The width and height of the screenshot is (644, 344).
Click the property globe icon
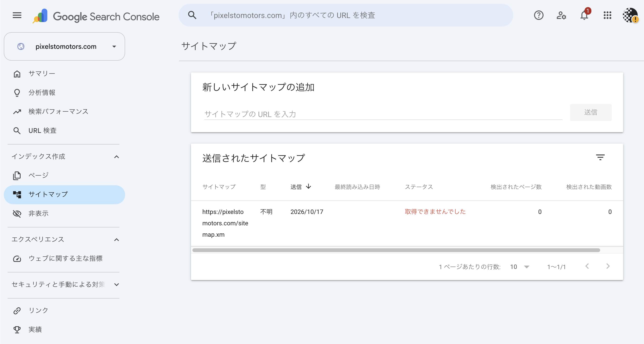click(x=21, y=46)
